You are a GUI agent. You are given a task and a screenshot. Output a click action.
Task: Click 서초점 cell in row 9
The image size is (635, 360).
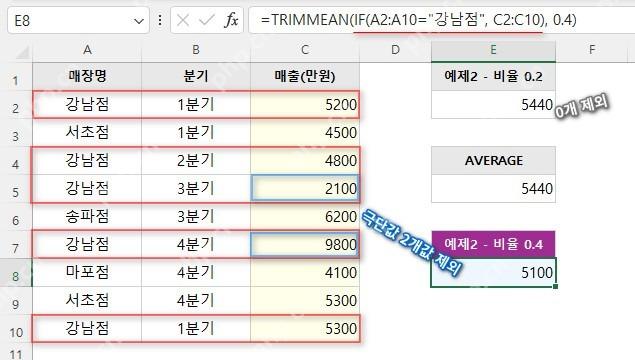coord(87,300)
